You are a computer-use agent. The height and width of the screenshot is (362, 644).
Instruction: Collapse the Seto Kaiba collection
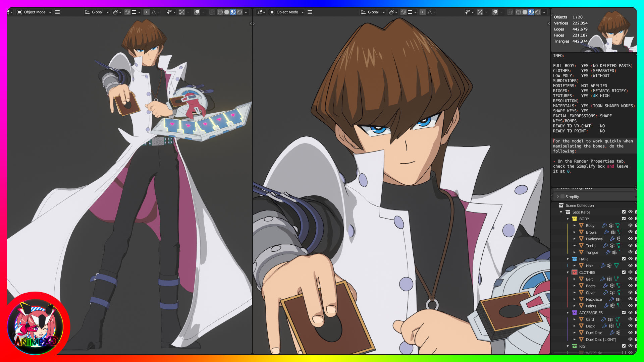coord(561,212)
